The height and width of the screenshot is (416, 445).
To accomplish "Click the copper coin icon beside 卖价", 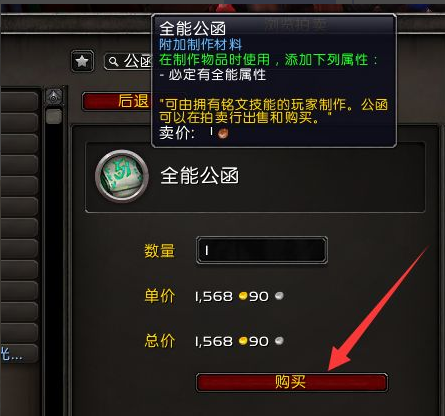I will point(223,133).
